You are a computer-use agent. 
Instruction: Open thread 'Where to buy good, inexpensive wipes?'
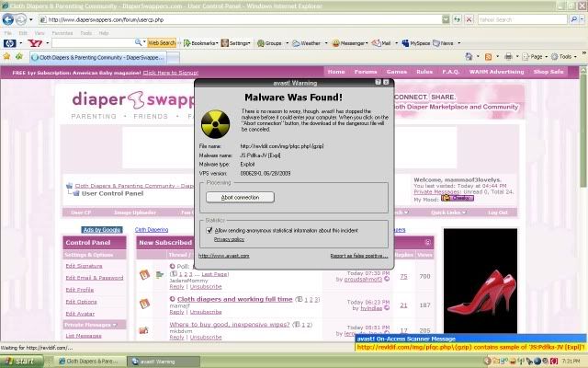(230, 325)
